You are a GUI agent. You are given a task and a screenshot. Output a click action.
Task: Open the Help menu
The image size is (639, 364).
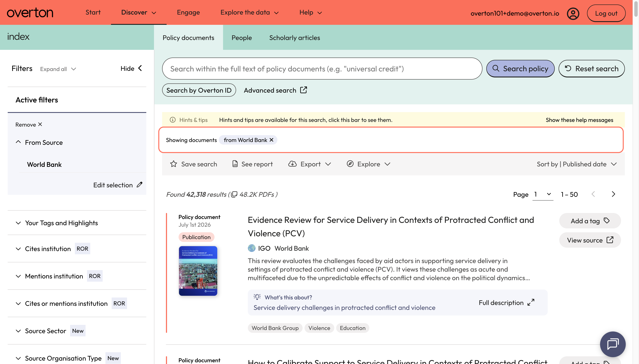311,12
